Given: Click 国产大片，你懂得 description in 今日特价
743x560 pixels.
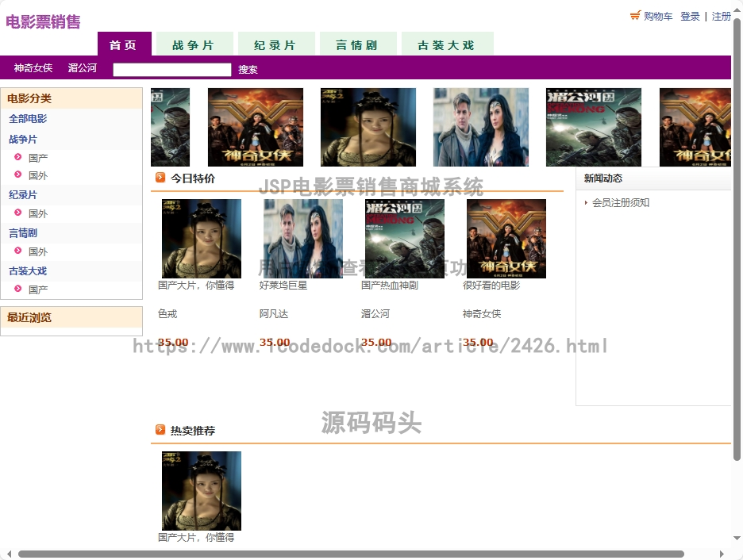Looking at the screenshot, I should (x=196, y=285).
